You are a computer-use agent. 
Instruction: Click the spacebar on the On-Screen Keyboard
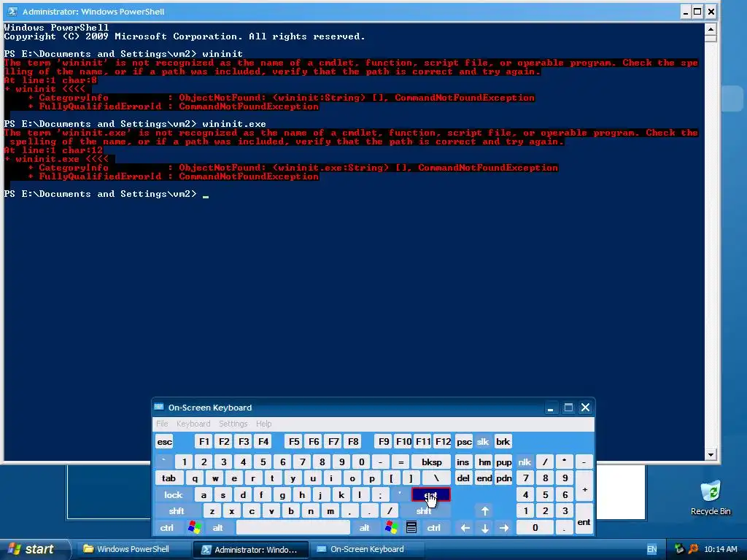pyautogui.click(x=293, y=528)
